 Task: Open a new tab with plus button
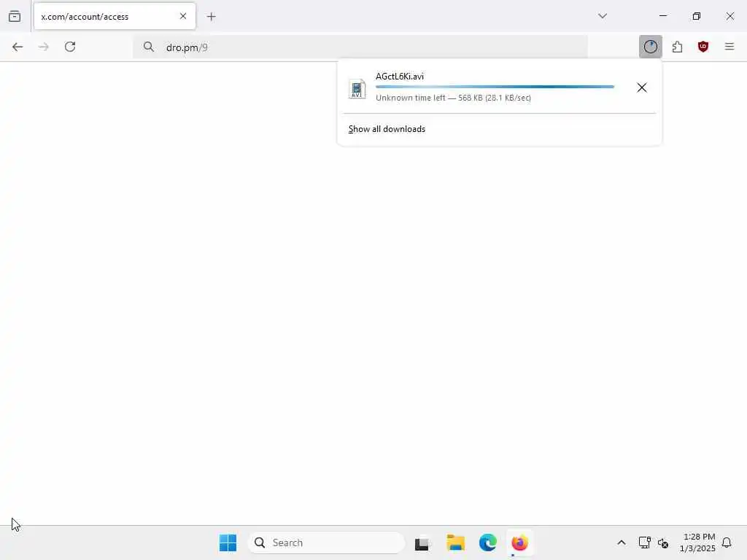point(212,17)
